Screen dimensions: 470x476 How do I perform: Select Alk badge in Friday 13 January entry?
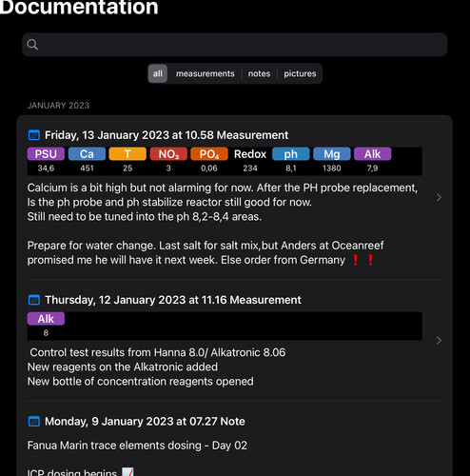tap(372, 154)
